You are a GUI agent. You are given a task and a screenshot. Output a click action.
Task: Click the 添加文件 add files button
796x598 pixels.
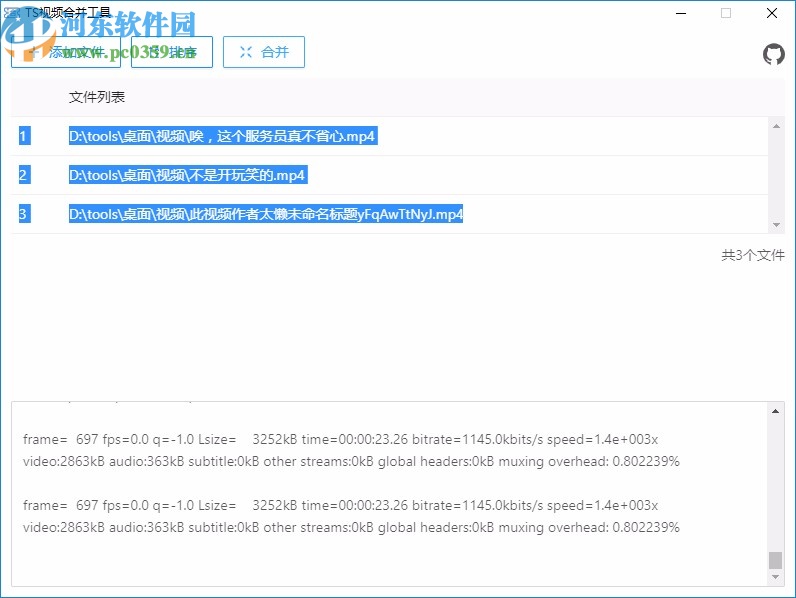[x=66, y=52]
